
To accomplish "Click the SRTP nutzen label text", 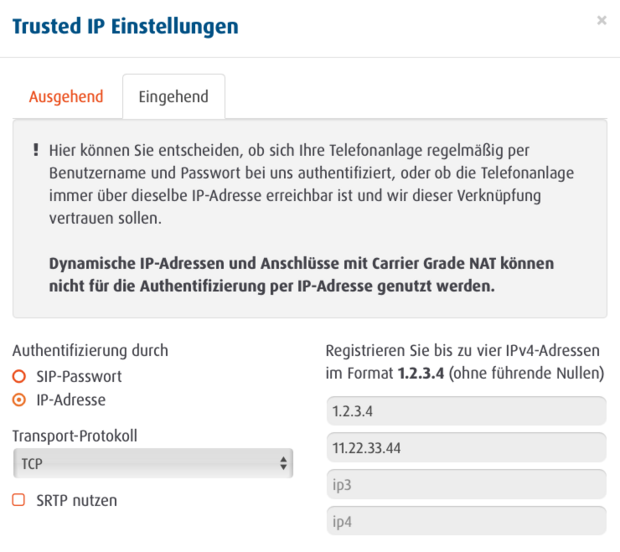I will tap(76, 499).
